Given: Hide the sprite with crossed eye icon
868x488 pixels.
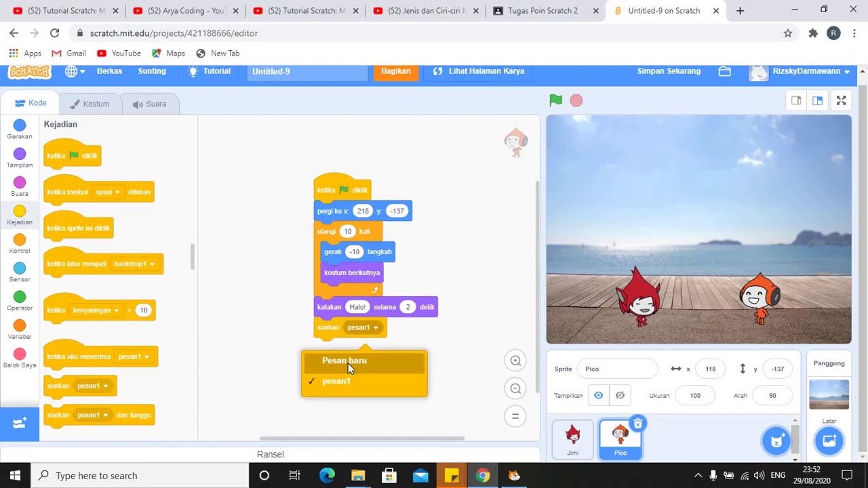Looking at the screenshot, I should pos(620,395).
